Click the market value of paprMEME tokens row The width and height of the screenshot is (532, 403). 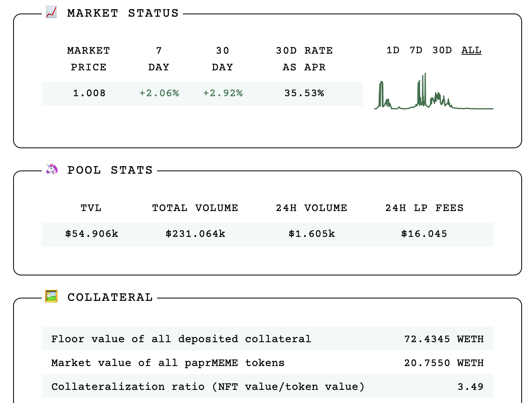tap(267, 363)
